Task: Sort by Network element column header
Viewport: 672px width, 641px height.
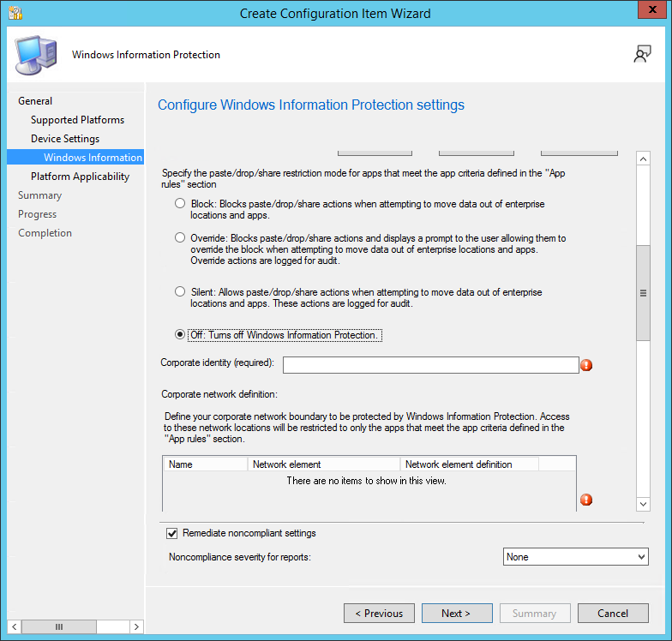Action: (323, 464)
